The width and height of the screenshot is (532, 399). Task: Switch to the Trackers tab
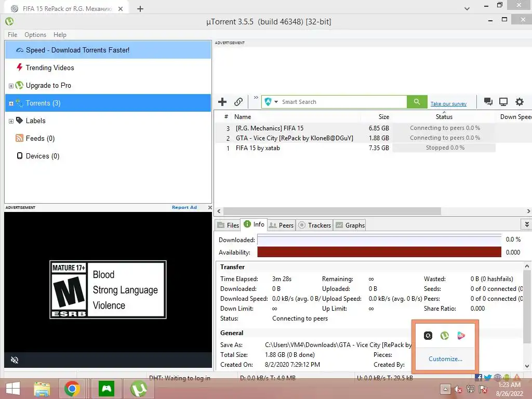pos(314,225)
